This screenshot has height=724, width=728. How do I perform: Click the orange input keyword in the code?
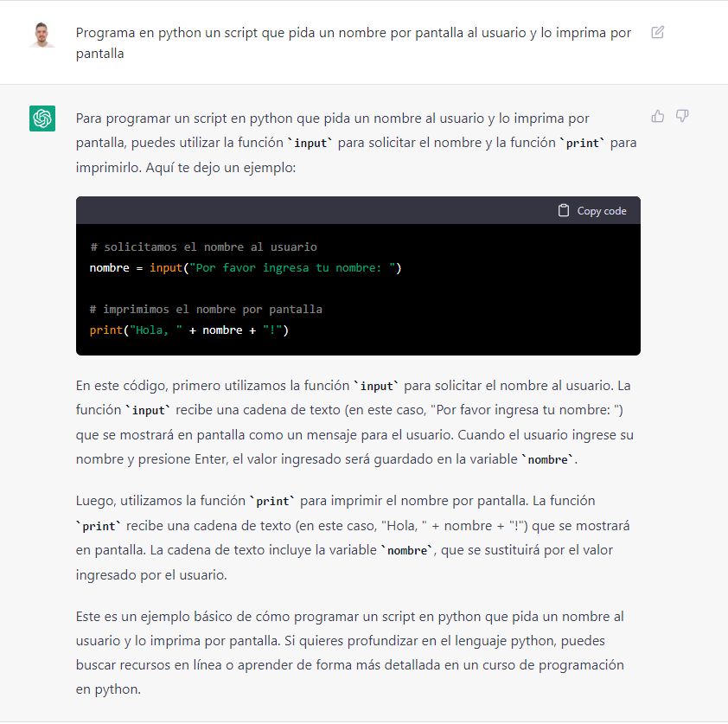[166, 268]
